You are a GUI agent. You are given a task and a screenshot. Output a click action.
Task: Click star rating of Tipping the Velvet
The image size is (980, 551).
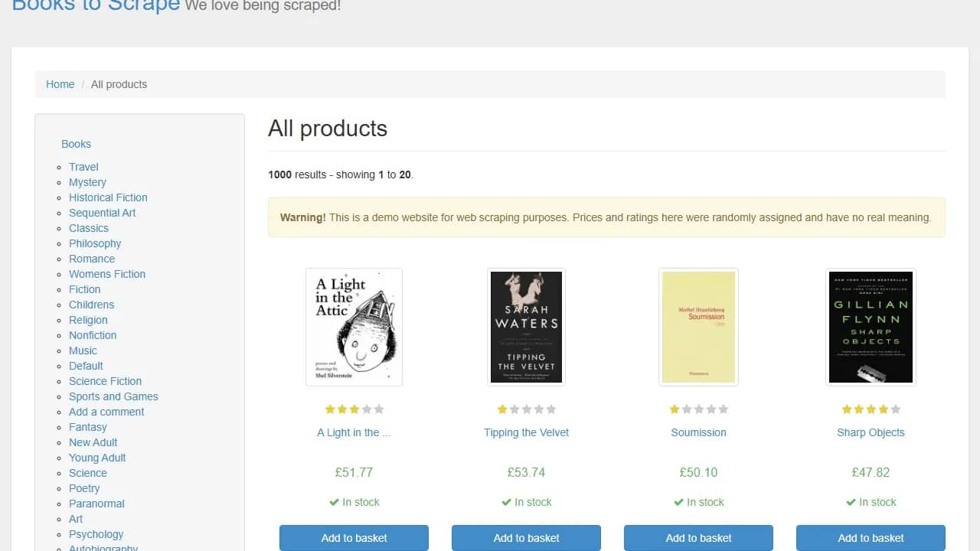tap(526, 409)
